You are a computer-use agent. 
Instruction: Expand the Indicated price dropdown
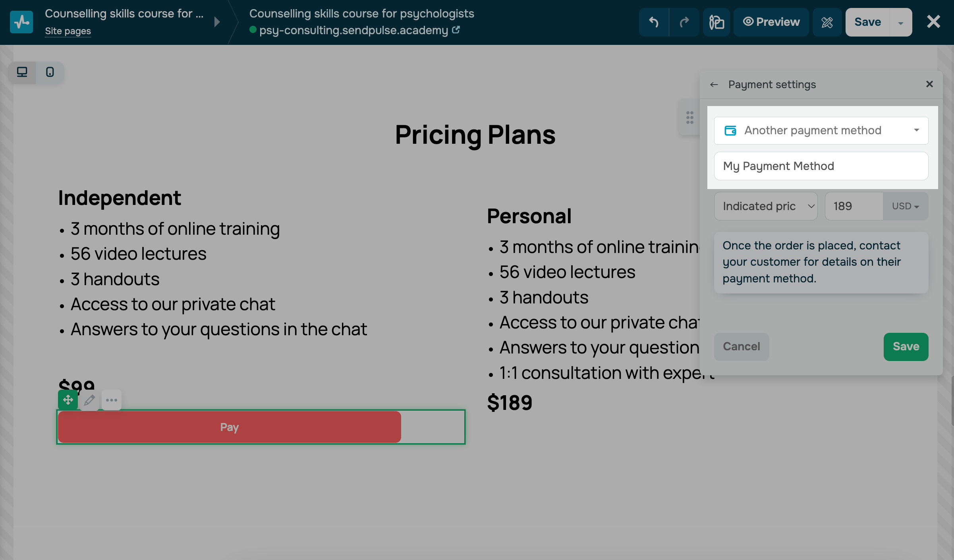pyautogui.click(x=765, y=206)
